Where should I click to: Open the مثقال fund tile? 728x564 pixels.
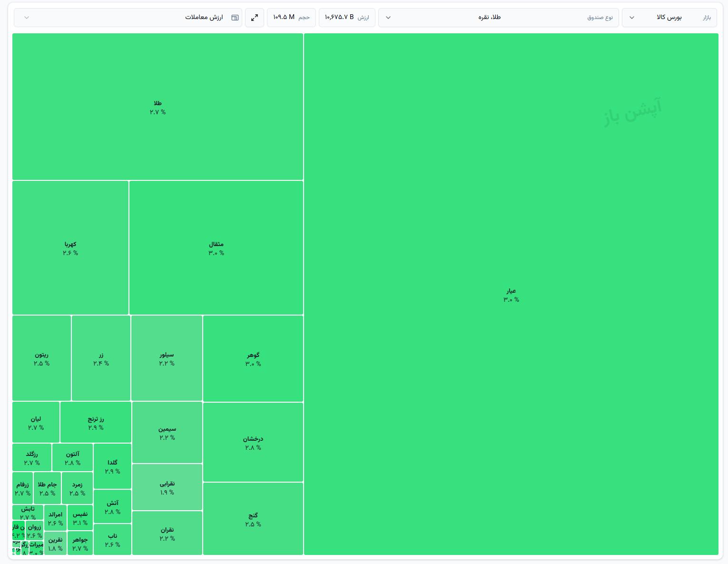(x=216, y=248)
